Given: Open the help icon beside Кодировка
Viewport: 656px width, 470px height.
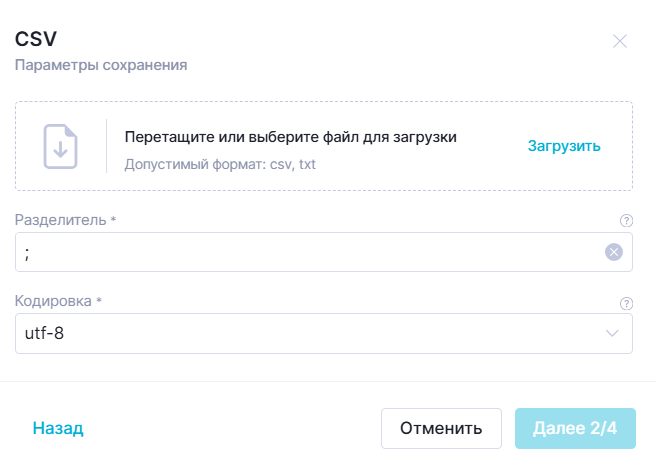Looking at the screenshot, I should (x=626, y=303).
